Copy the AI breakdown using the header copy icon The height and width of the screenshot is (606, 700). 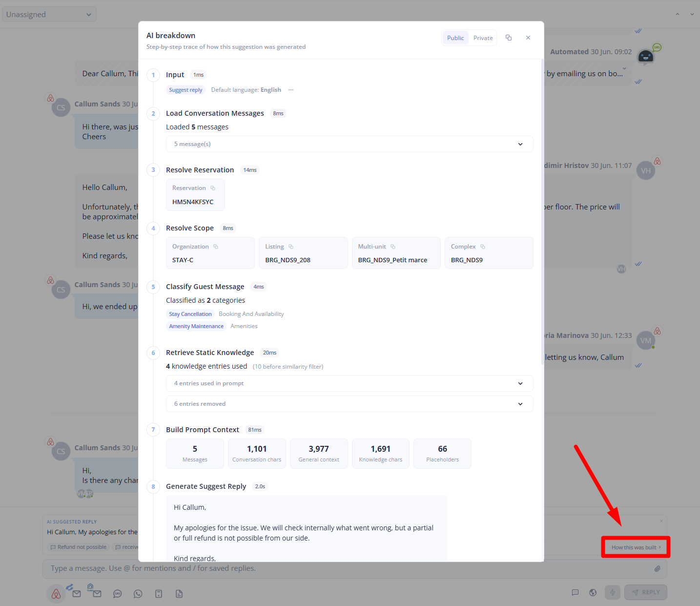point(509,38)
